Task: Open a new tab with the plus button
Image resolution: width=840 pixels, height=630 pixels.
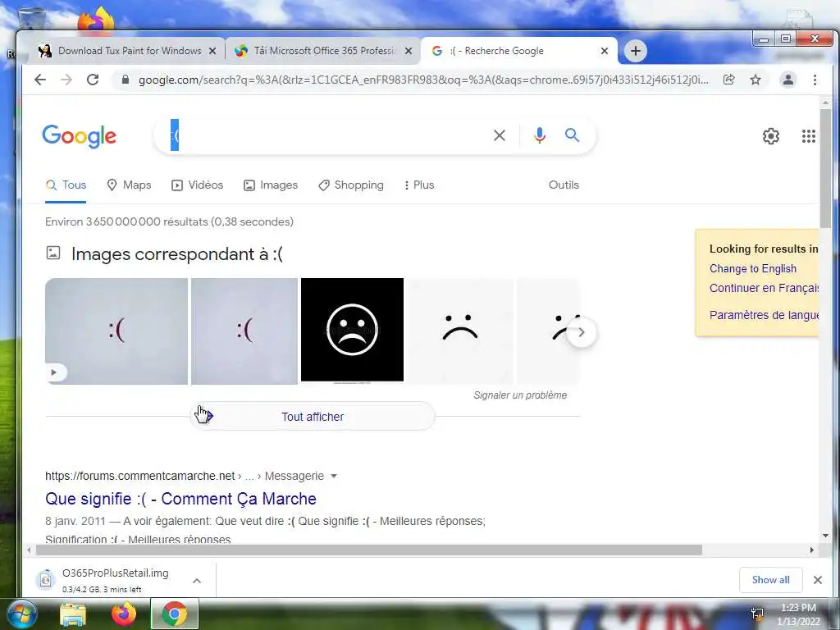Action: pos(636,51)
